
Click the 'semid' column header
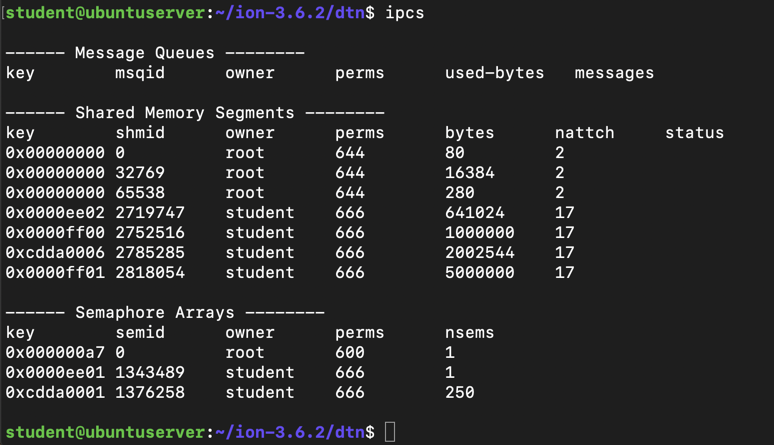(140, 333)
